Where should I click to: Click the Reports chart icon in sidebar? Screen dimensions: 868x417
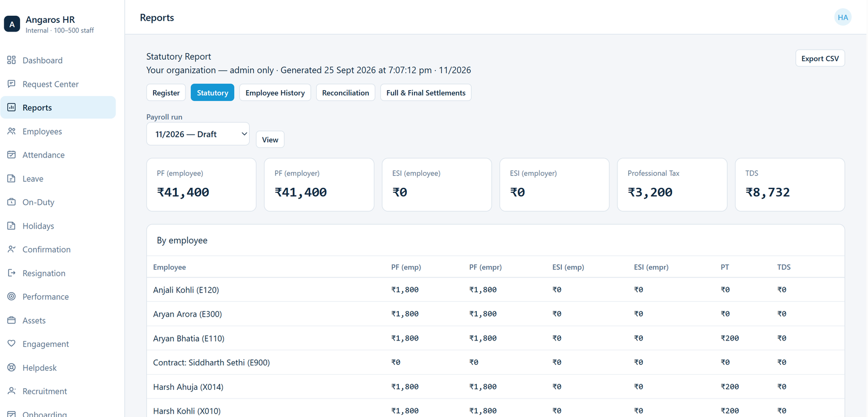pos(11,108)
